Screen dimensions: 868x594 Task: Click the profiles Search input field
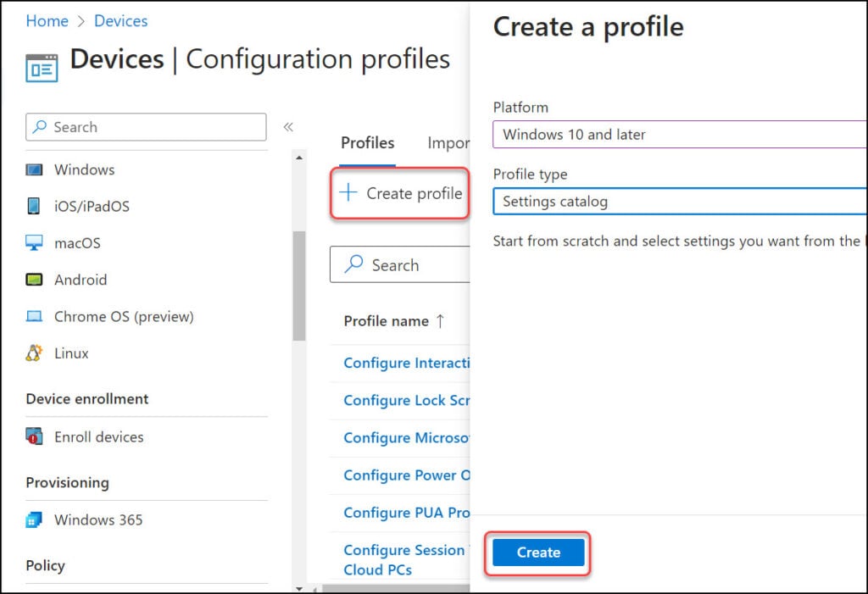pyautogui.click(x=400, y=264)
